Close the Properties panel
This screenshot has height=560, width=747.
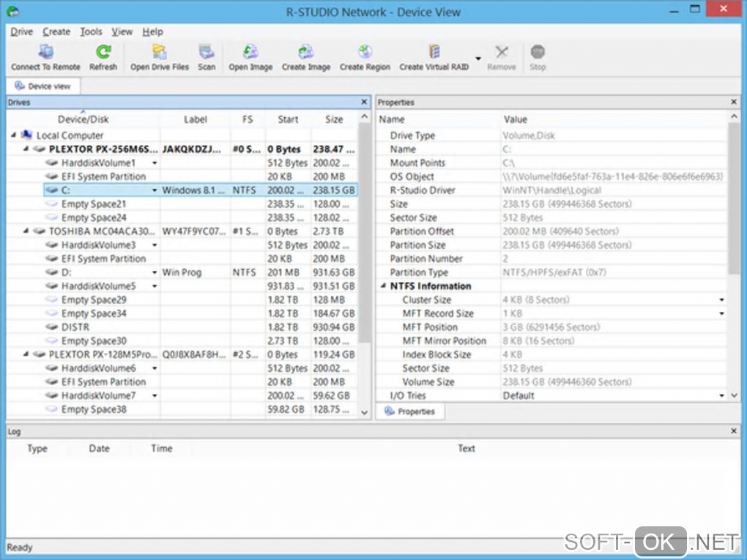pyautogui.click(x=734, y=102)
